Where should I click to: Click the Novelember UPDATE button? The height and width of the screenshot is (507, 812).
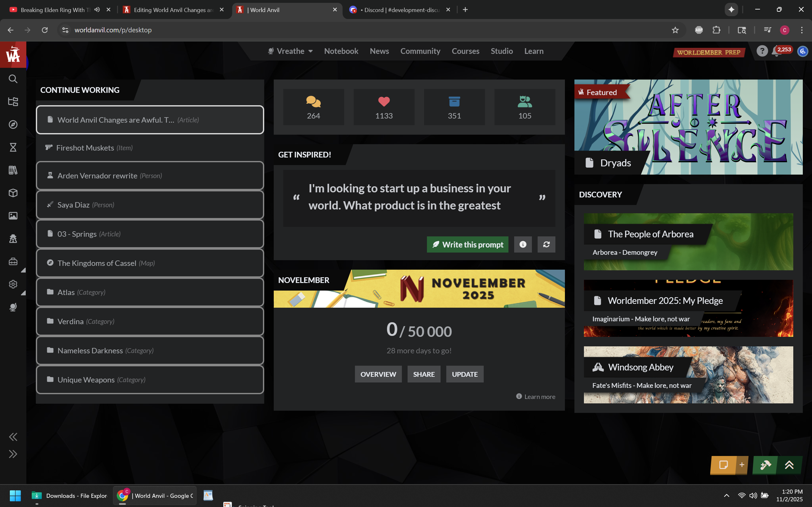pos(464,374)
